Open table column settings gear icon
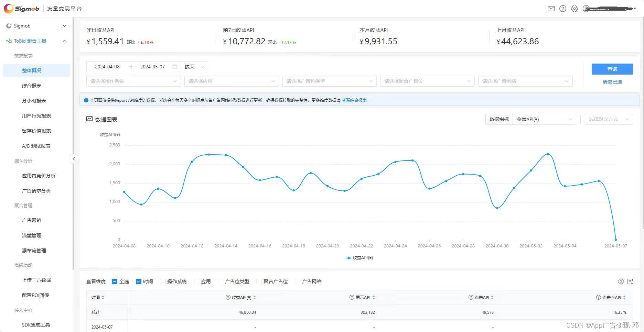 point(621,281)
